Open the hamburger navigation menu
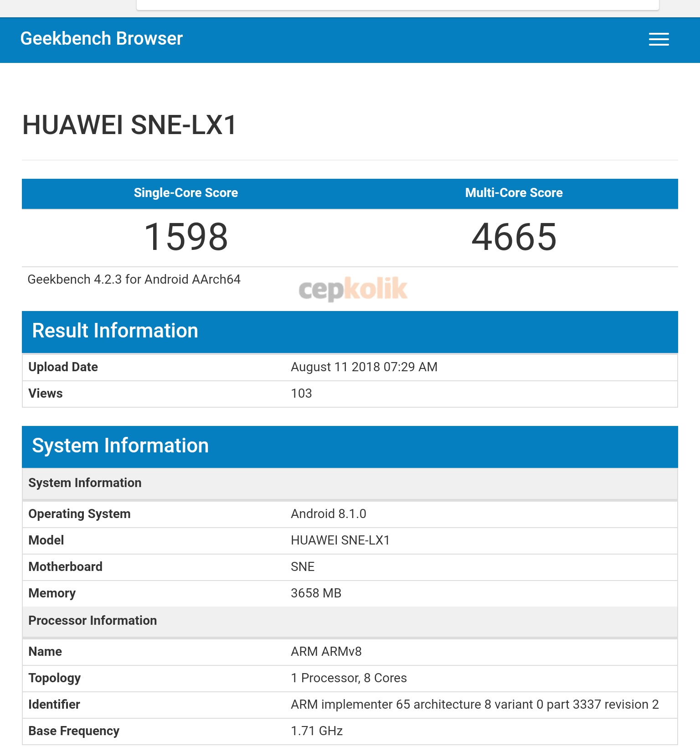The height and width of the screenshot is (747, 700). pyautogui.click(x=659, y=39)
